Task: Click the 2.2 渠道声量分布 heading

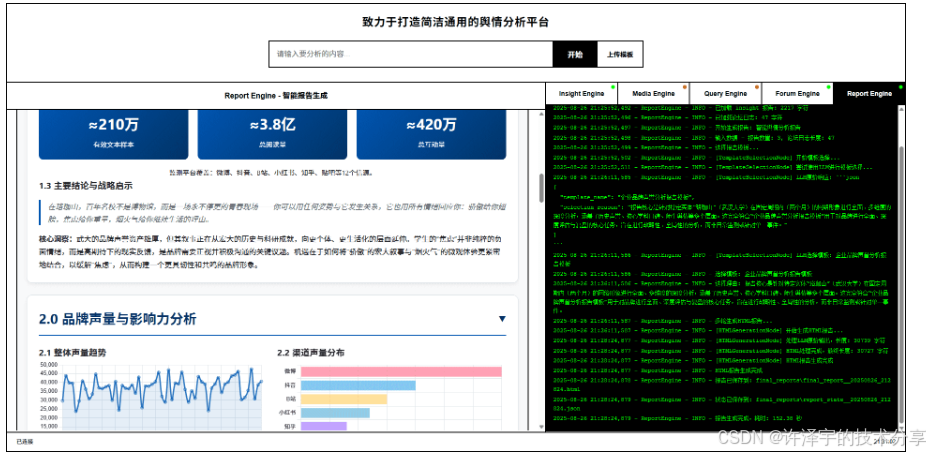Action: pos(311,353)
